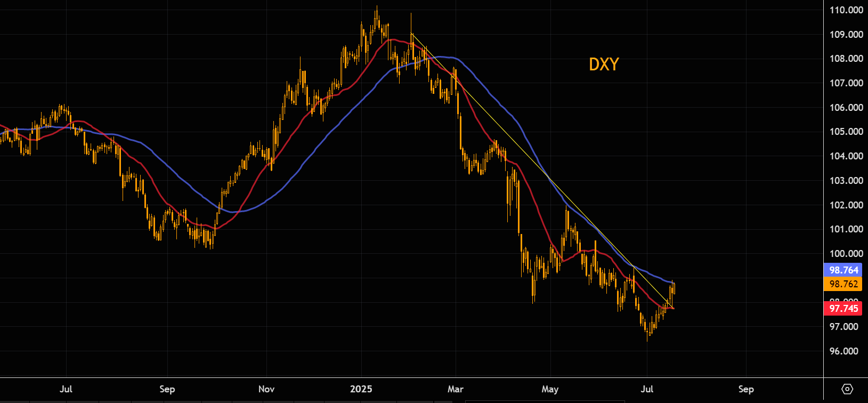Click the May label on time axis
This screenshot has width=868, height=403.
point(550,389)
